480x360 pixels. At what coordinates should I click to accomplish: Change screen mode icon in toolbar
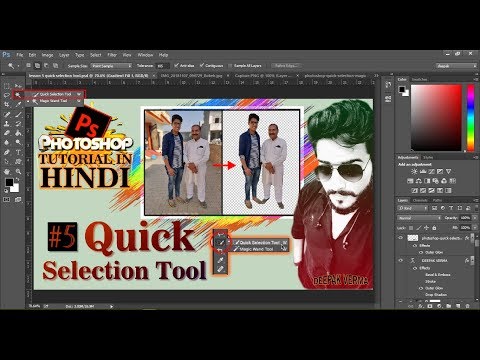coord(18,199)
